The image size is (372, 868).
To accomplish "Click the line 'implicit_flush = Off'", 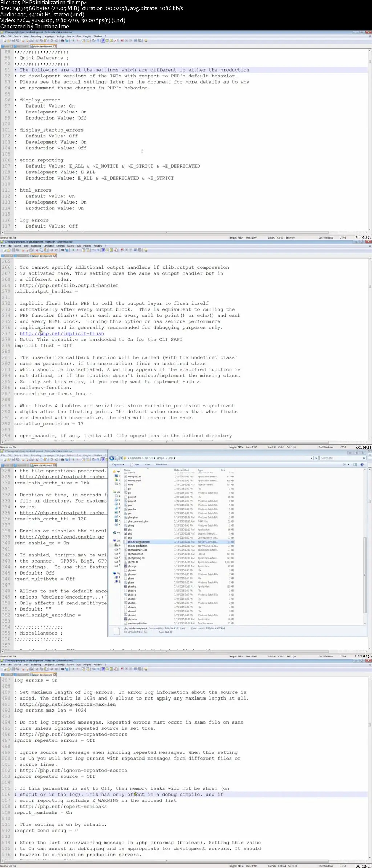I will [43, 345].
